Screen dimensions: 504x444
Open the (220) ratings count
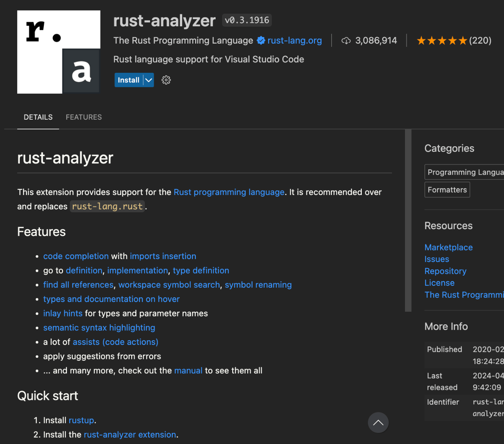pos(480,40)
